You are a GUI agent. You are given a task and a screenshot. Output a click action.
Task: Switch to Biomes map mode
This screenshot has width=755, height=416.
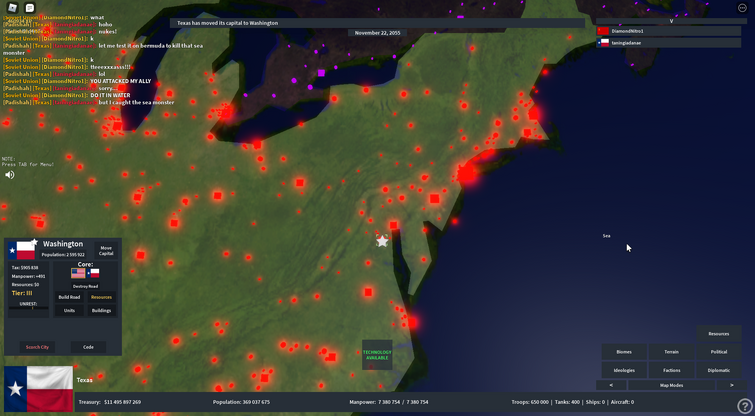point(624,352)
